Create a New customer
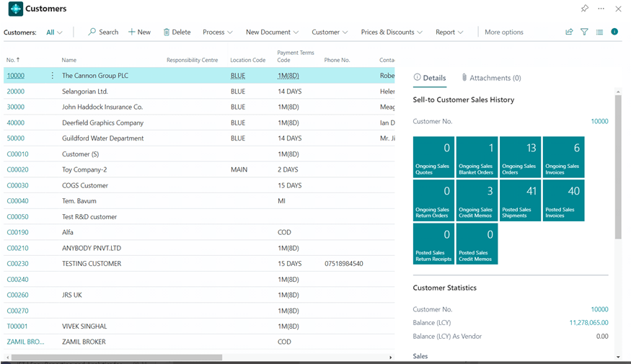The image size is (631, 364). click(x=139, y=32)
